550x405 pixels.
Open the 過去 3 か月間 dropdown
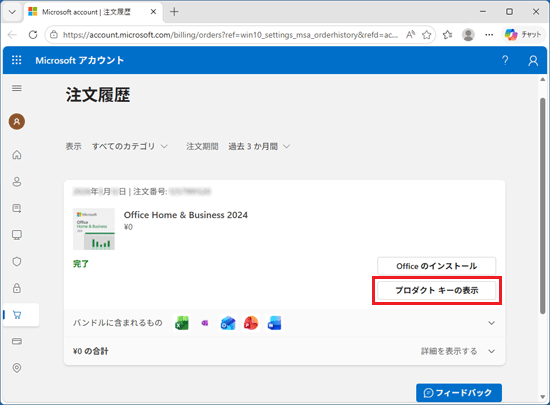pos(259,146)
